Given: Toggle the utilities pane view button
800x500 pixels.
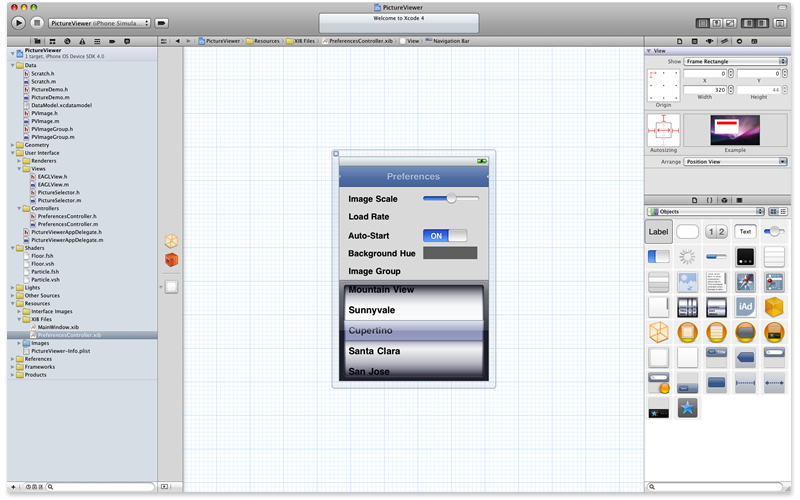Looking at the screenshot, I should [762, 23].
